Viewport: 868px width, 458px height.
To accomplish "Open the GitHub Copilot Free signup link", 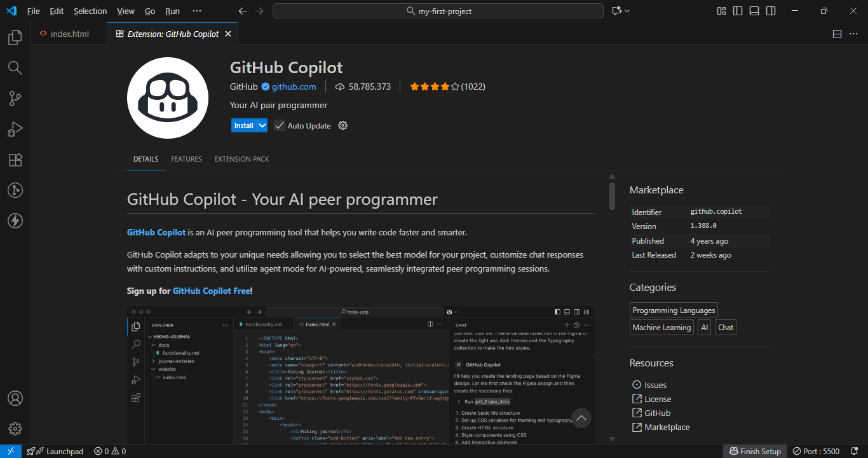I will [212, 290].
